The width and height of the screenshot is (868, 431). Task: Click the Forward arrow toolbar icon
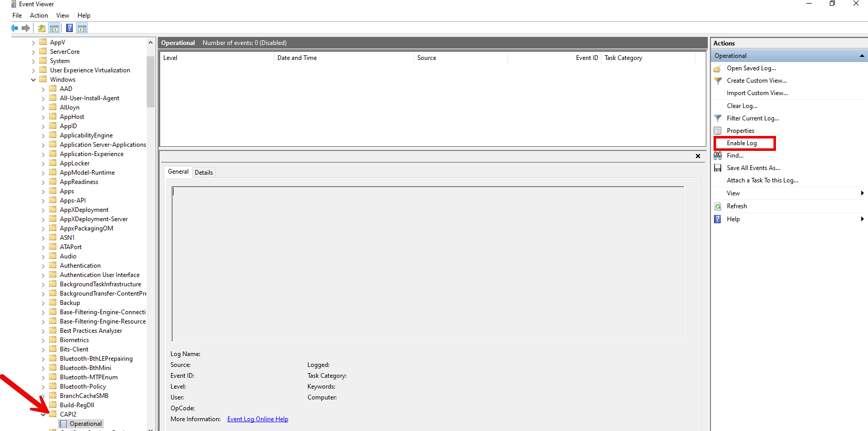pyautogui.click(x=25, y=28)
